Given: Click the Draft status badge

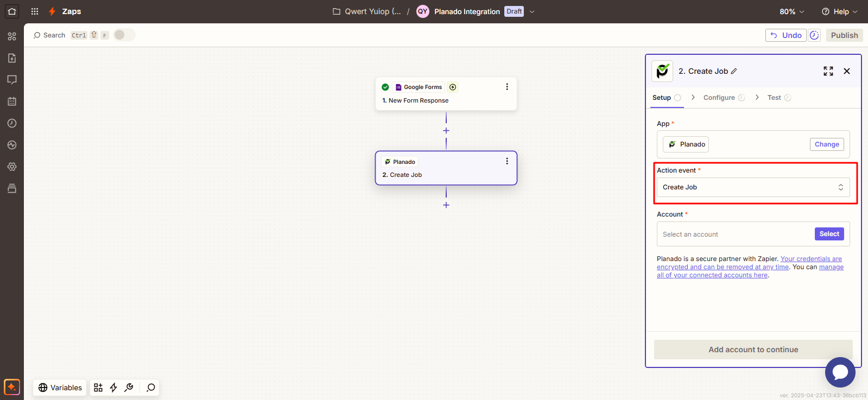Looking at the screenshot, I should point(514,11).
